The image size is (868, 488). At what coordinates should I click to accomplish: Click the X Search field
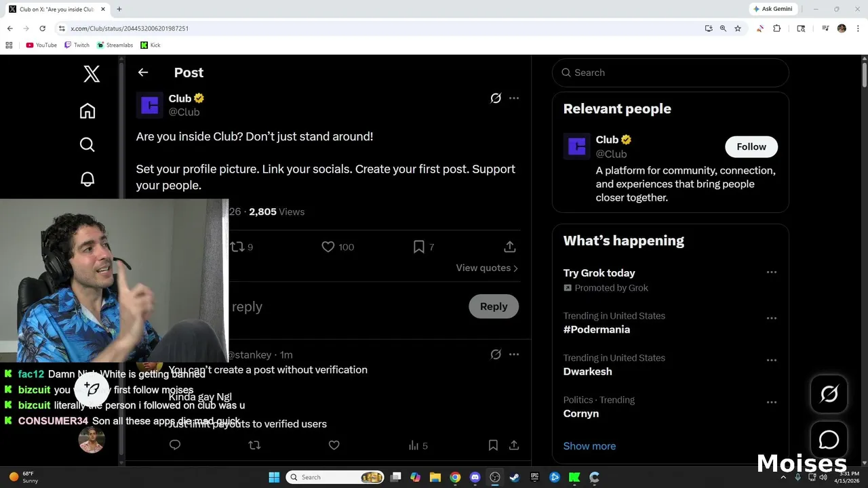tap(671, 73)
